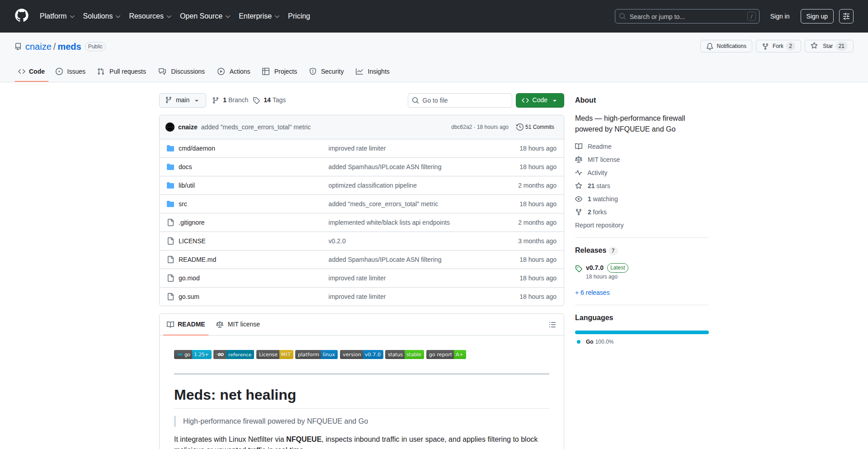868x449 pixels.
Task: Click the version v0.7.0 badge
Action: click(362, 354)
